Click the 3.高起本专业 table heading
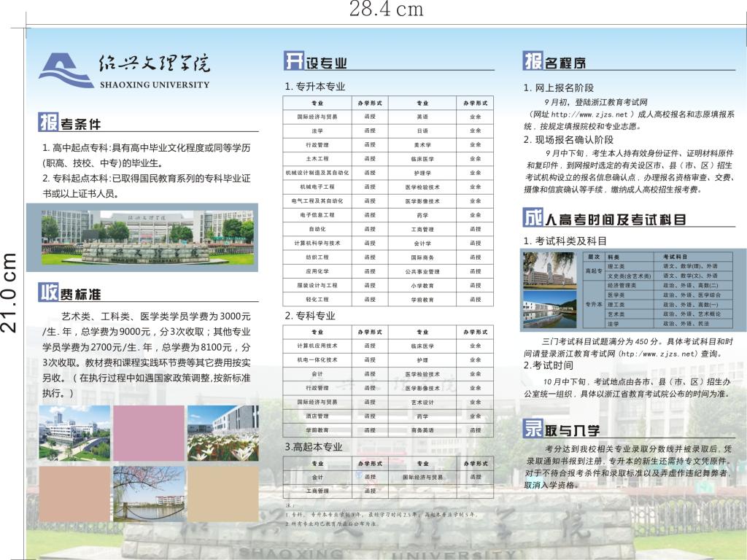 [x=313, y=447]
